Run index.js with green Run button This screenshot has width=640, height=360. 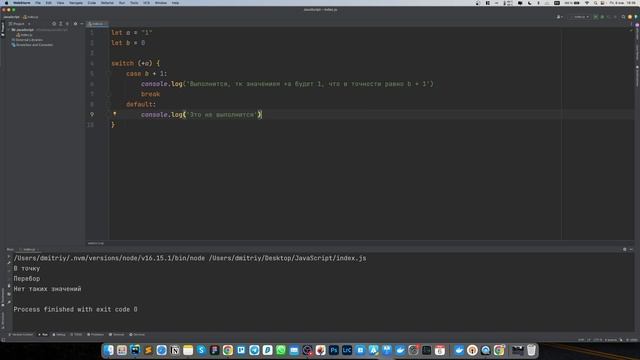596,17
